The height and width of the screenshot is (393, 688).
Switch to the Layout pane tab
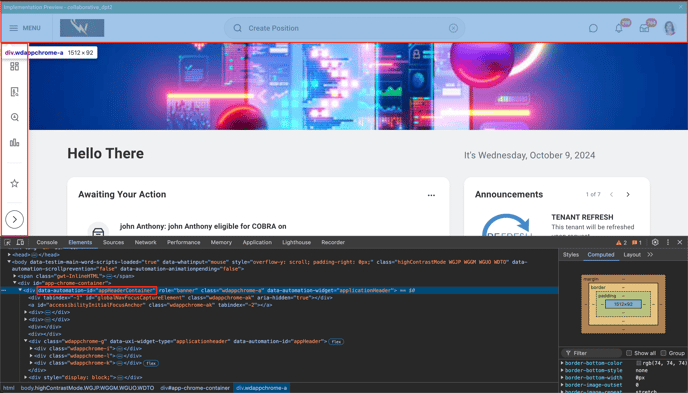point(632,254)
